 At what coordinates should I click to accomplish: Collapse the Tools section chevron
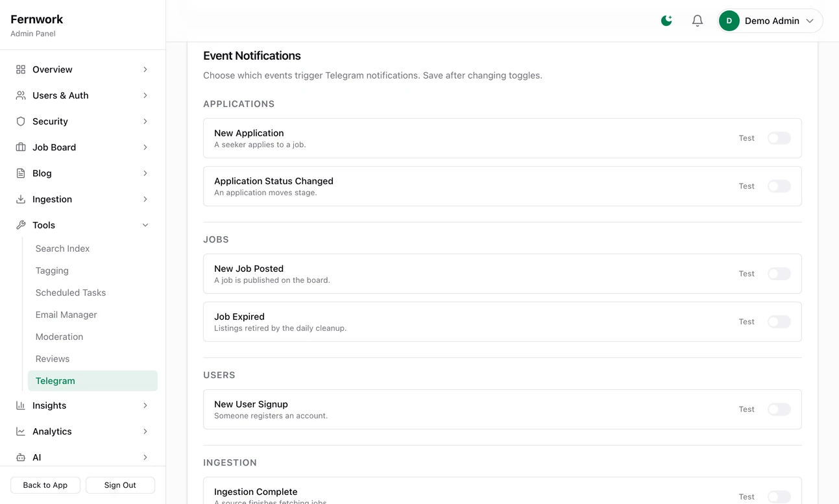click(145, 225)
